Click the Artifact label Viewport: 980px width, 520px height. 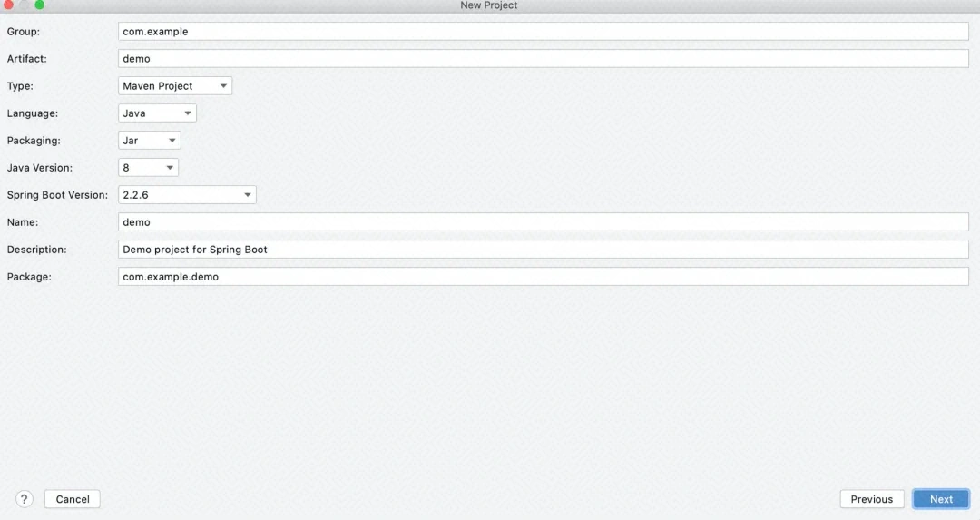tap(27, 59)
